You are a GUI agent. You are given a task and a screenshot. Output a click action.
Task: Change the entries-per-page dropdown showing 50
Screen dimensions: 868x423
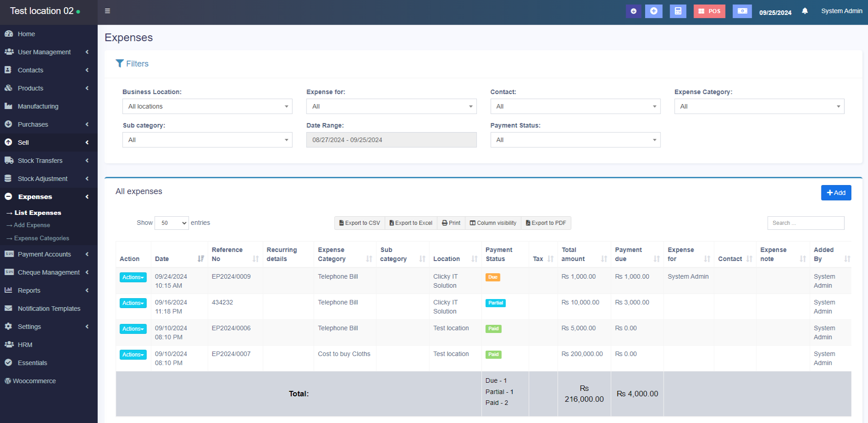(171, 223)
